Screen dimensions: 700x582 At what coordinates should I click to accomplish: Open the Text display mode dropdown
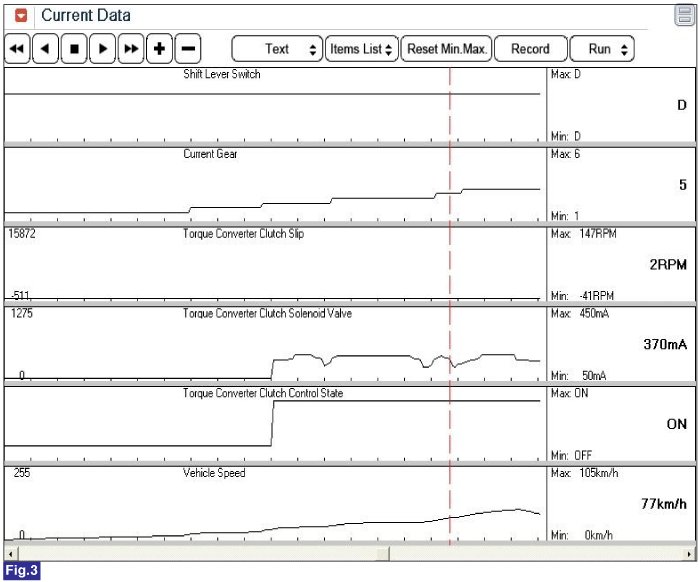277,49
